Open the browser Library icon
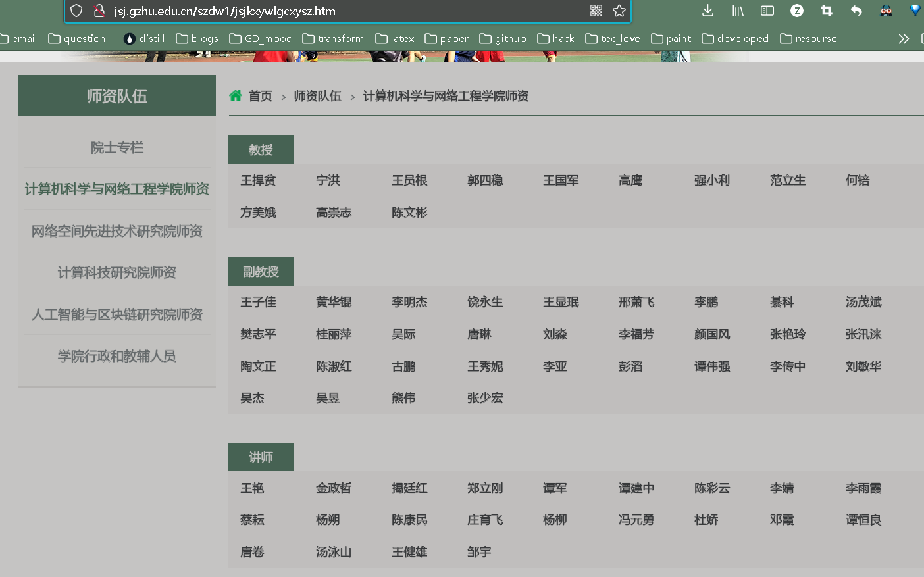The image size is (924, 577). pyautogui.click(x=738, y=11)
